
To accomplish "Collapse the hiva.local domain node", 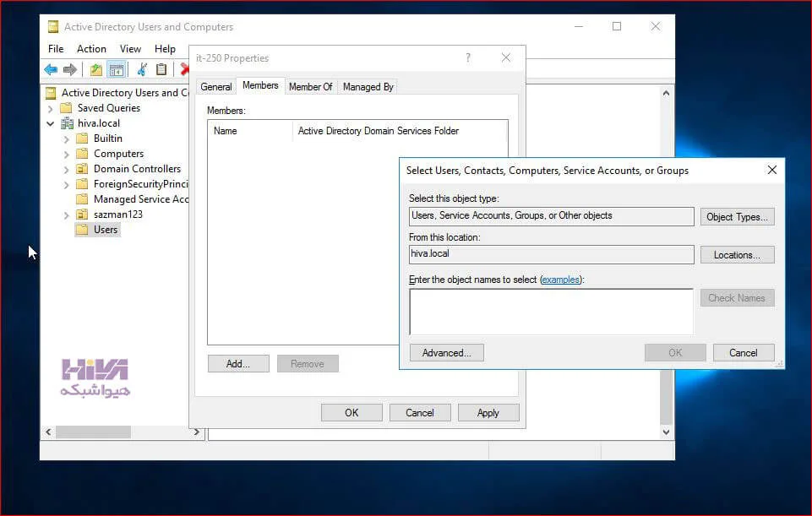I will tap(50, 123).
